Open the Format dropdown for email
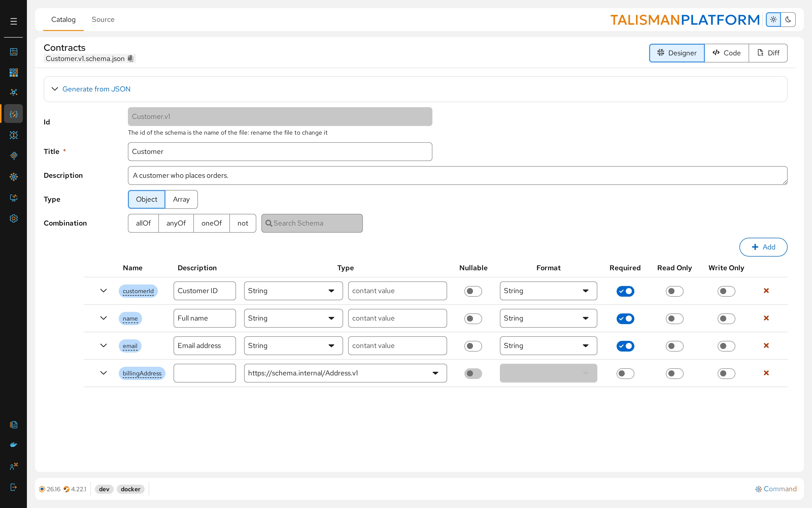 (548, 346)
